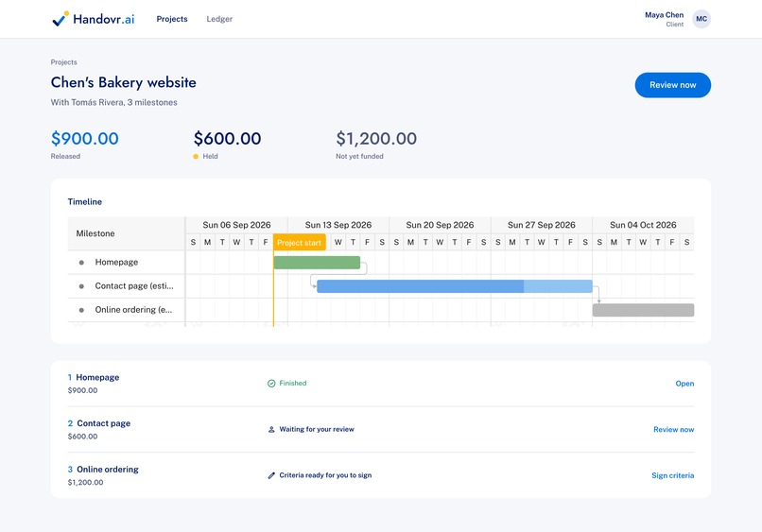Click the Finished status label

[293, 384]
